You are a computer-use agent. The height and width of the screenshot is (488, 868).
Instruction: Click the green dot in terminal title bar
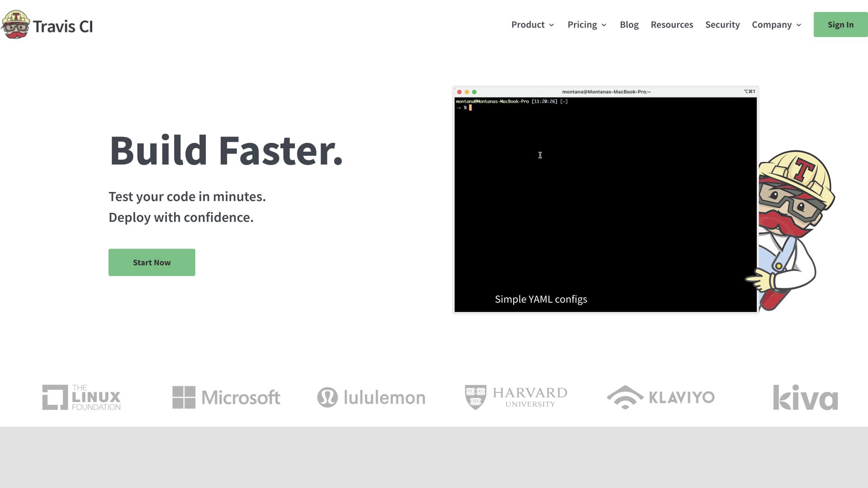coord(474,92)
